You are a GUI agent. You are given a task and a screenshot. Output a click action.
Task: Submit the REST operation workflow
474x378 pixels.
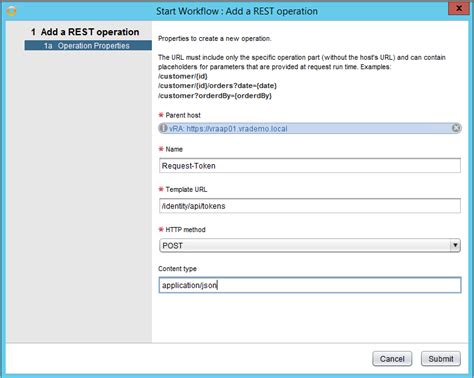(441, 359)
